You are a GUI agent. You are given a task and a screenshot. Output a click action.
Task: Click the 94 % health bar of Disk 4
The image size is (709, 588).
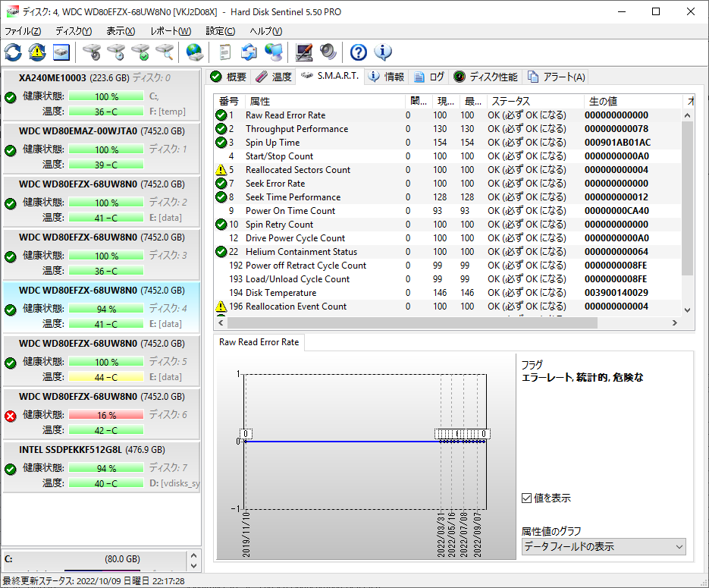pos(106,309)
